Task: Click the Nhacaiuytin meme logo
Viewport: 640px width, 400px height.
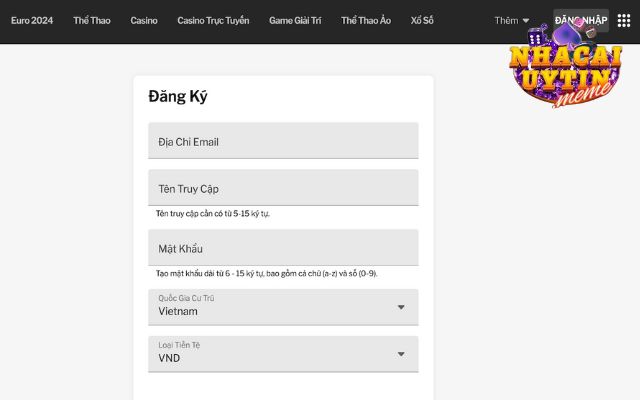Action: 566,65
